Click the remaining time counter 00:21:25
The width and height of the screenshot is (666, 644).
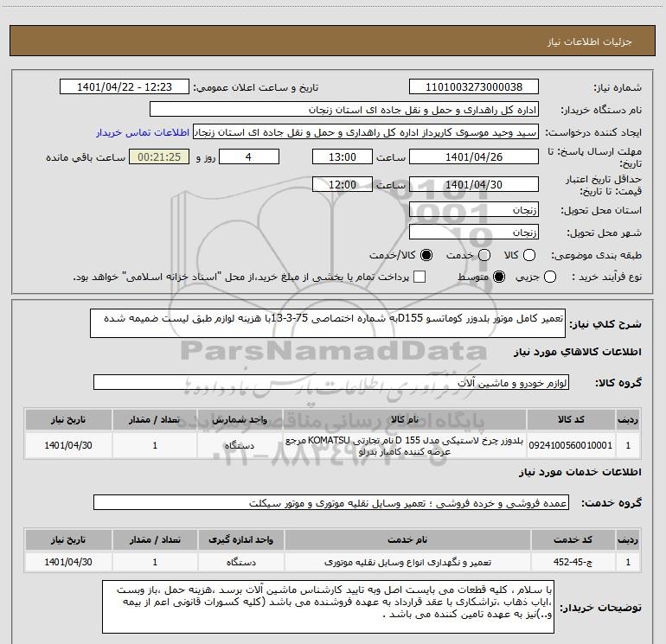coord(159,157)
